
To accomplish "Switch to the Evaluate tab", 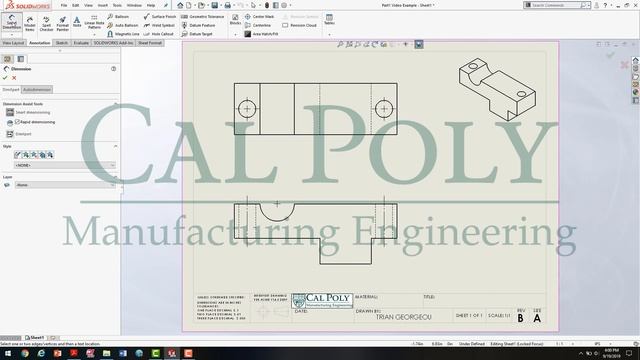I will 81,43.
